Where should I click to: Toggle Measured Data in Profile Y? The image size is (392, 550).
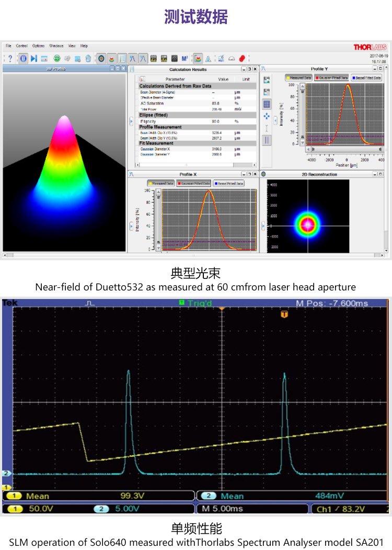coord(298,78)
